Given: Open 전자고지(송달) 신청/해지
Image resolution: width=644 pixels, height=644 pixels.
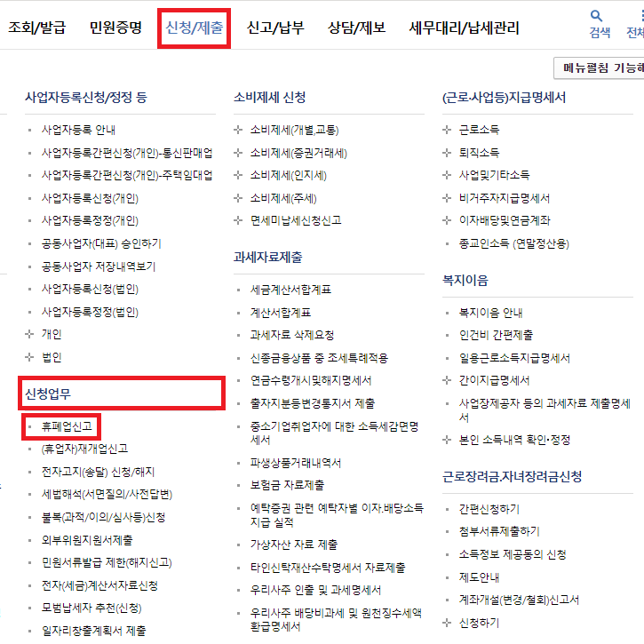Looking at the screenshot, I should pyautogui.click(x=99, y=473).
